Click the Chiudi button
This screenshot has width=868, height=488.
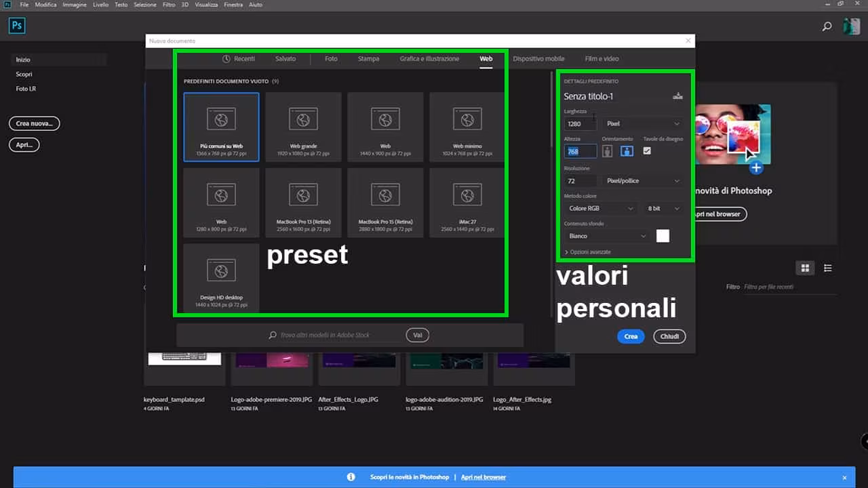coord(670,336)
